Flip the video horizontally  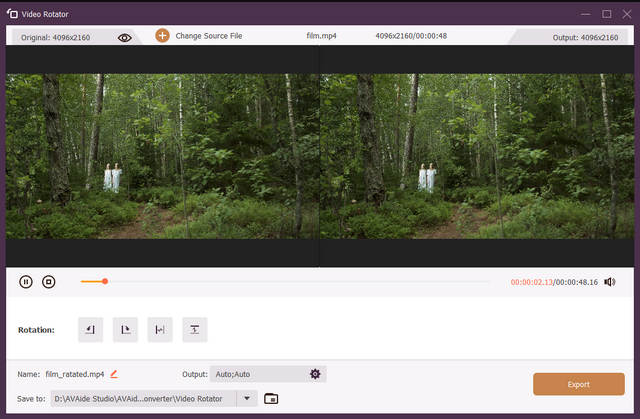coord(160,329)
